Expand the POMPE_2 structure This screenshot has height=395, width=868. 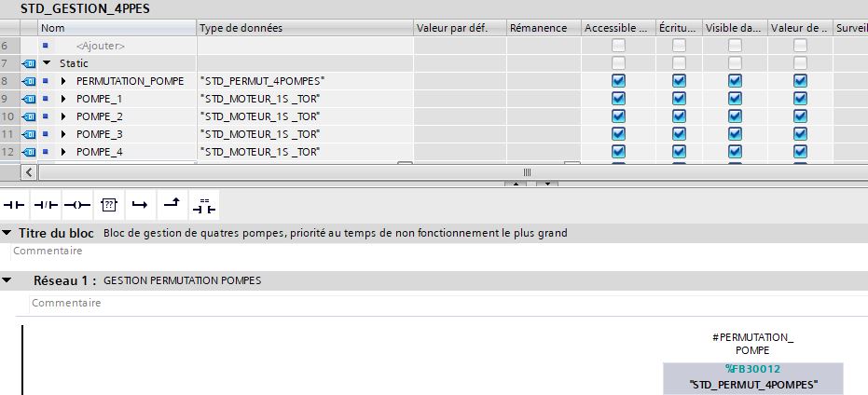[63, 116]
